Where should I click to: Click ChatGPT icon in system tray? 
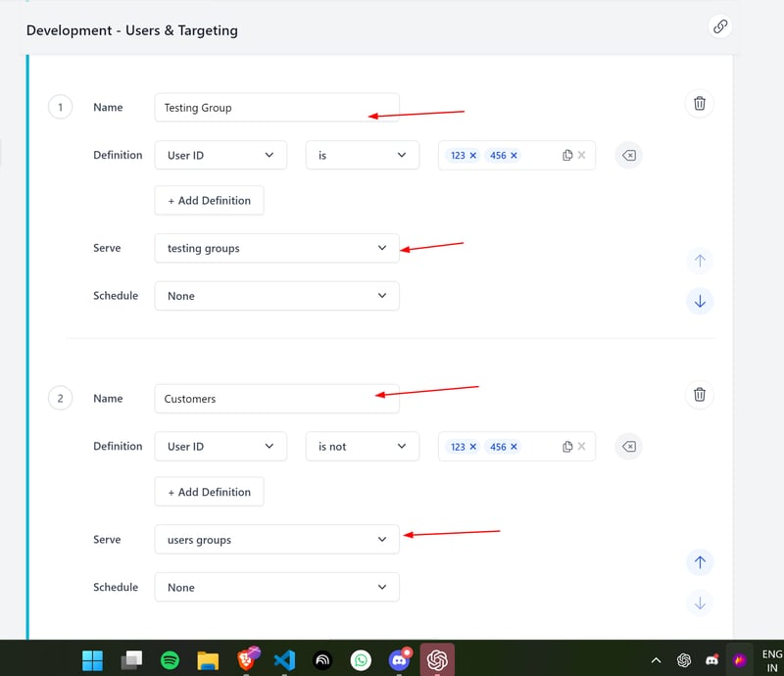coord(683,660)
